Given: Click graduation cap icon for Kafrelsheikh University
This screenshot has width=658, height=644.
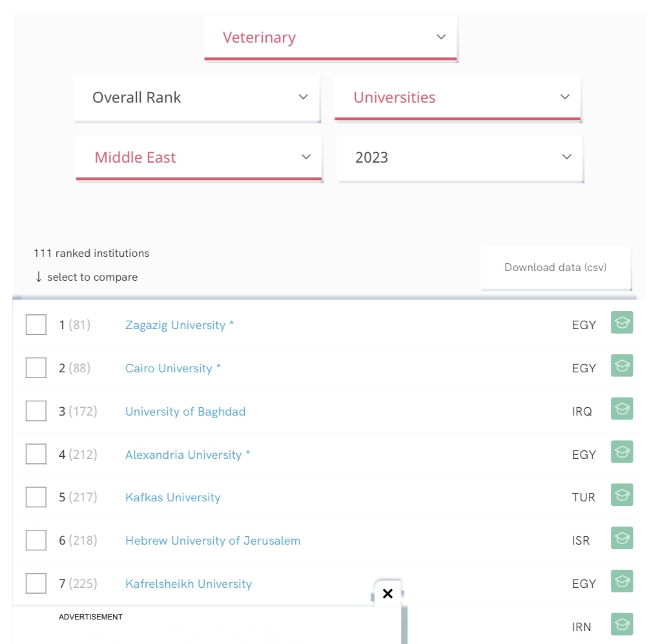Looking at the screenshot, I should click(621, 581).
